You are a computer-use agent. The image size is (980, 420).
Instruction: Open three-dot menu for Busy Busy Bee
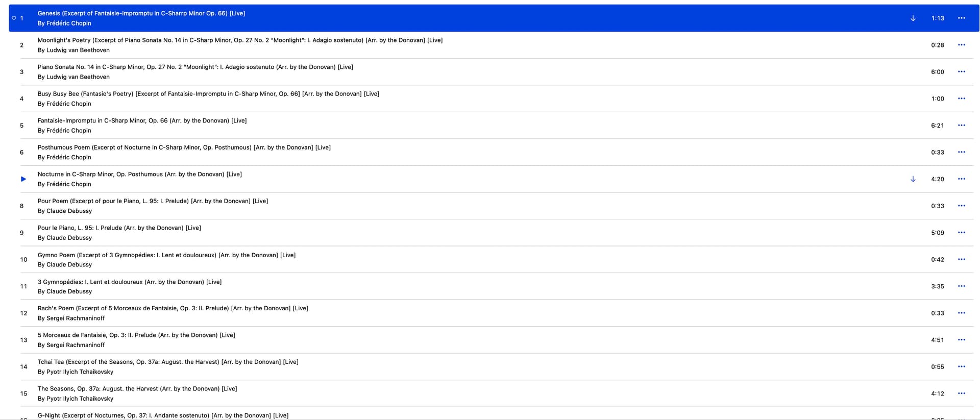pyautogui.click(x=961, y=98)
